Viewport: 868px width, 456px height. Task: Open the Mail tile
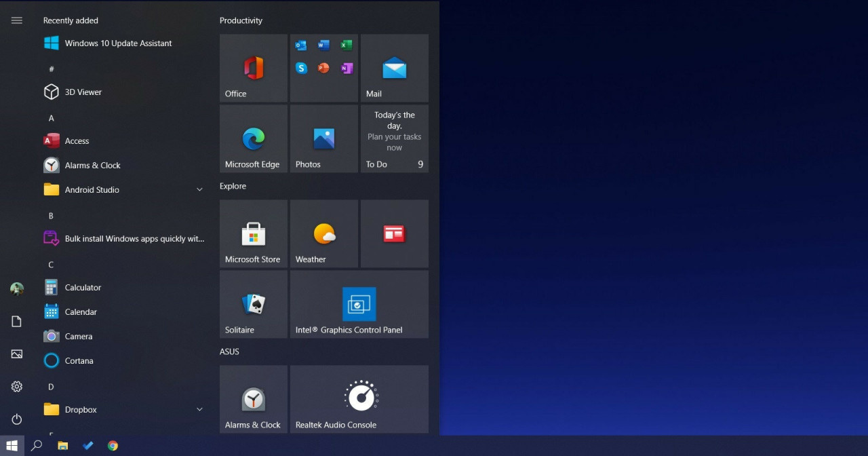tap(394, 69)
